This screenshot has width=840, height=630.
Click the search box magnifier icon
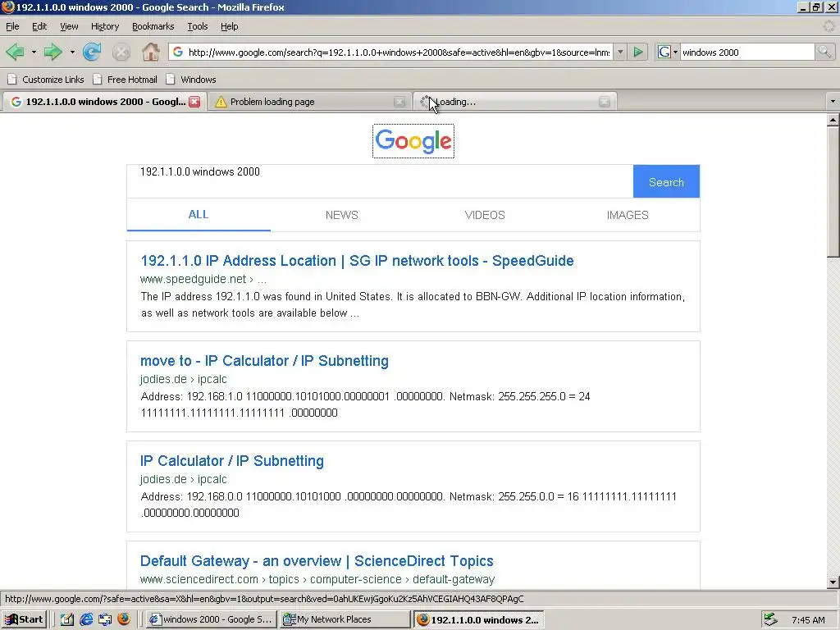tap(824, 52)
